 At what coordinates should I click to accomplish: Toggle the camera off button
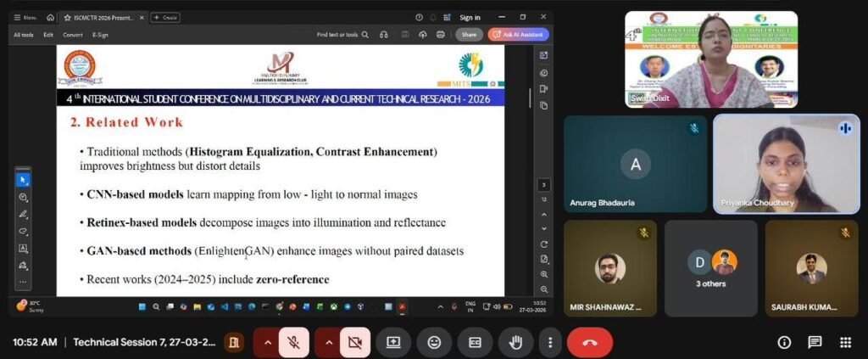click(355, 342)
